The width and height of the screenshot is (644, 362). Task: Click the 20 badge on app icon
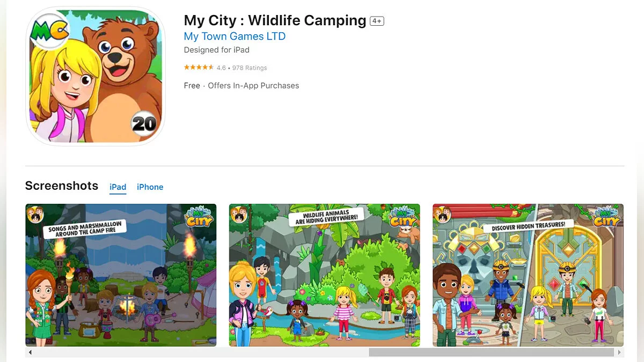coord(144,124)
